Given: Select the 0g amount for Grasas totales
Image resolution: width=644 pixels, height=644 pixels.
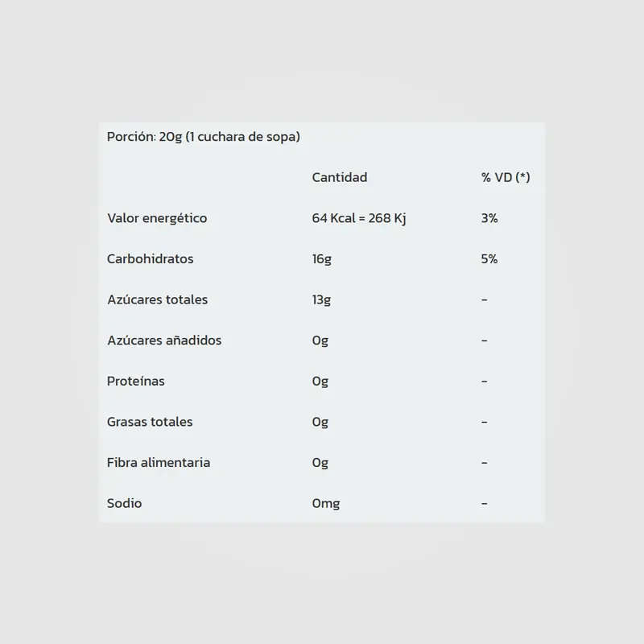Looking at the screenshot, I should click(x=320, y=422).
